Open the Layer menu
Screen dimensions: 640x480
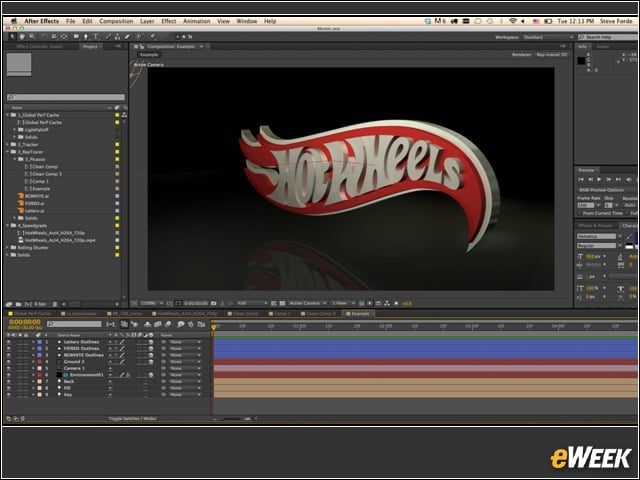pyautogui.click(x=147, y=21)
